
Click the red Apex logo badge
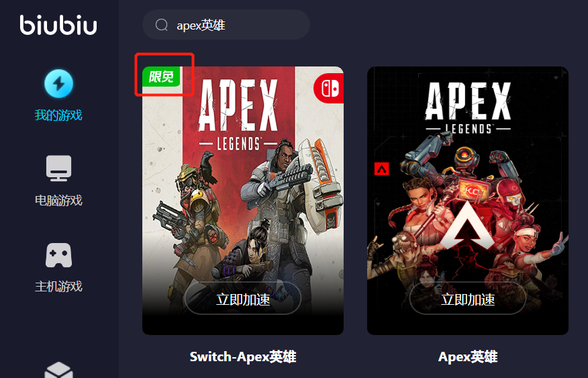coord(382,169)
